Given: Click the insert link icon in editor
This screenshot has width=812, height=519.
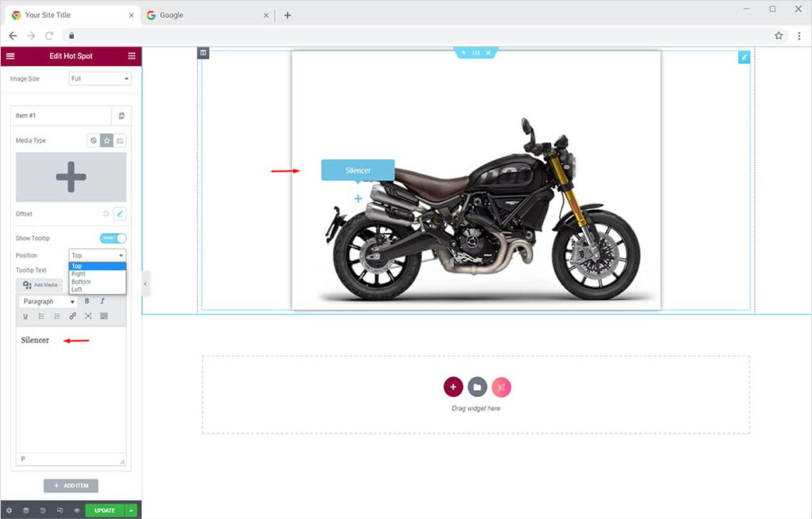Looking at the screenshot, I should coord(72,316).
